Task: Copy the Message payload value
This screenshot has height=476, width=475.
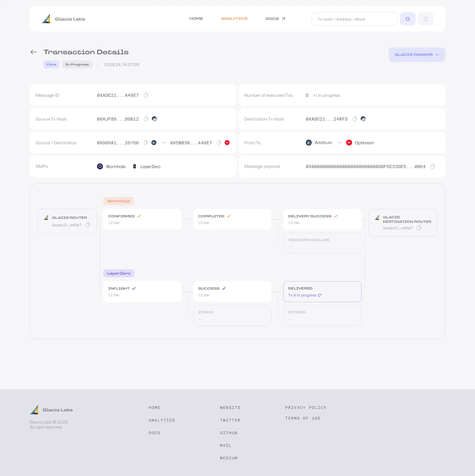Action: 432,167
